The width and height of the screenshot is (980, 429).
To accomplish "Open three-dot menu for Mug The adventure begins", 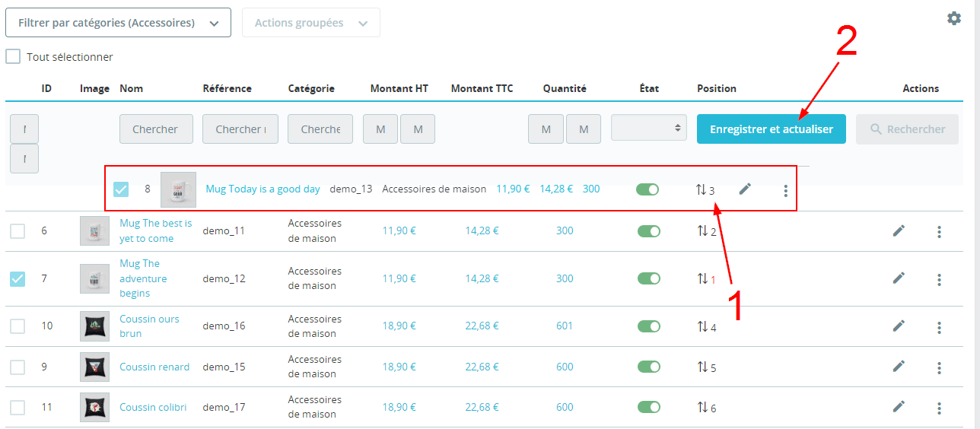I will click(939, 279).
